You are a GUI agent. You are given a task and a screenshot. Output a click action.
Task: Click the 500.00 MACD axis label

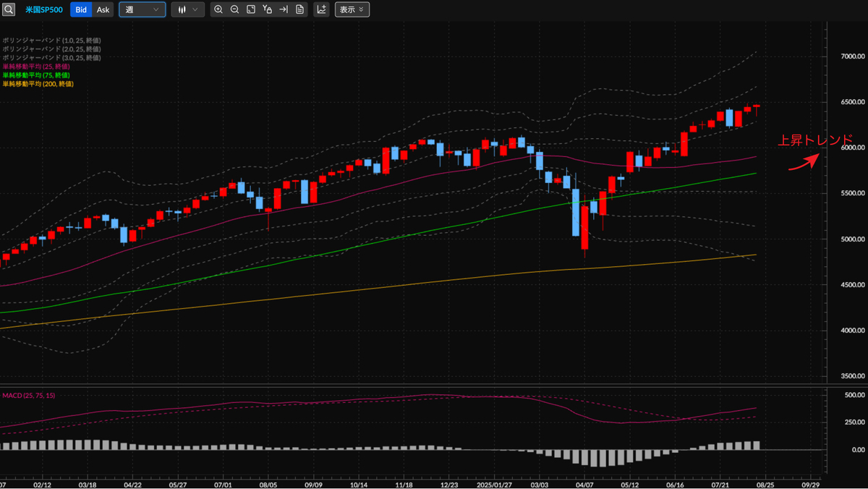tap(854, 395)
